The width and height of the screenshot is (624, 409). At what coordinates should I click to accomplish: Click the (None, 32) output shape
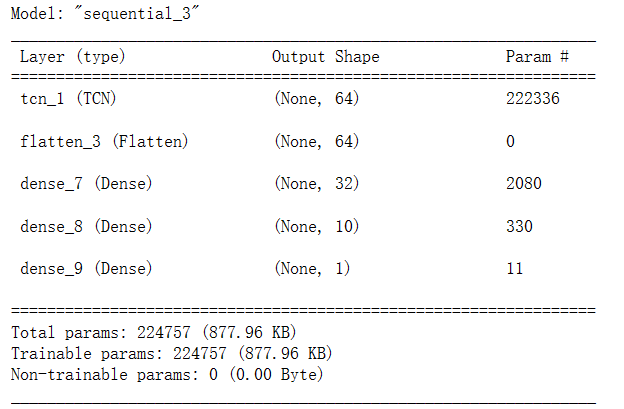click(316, 184)
